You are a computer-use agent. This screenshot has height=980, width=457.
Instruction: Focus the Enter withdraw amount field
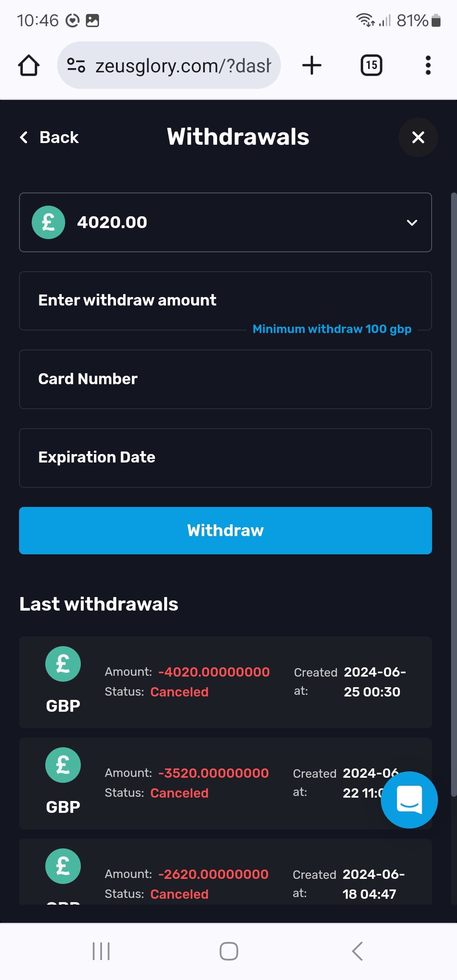click(225, 300)
